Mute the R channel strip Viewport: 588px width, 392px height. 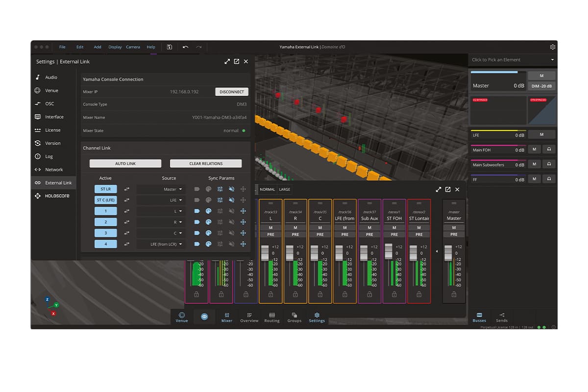coord(295,228)
